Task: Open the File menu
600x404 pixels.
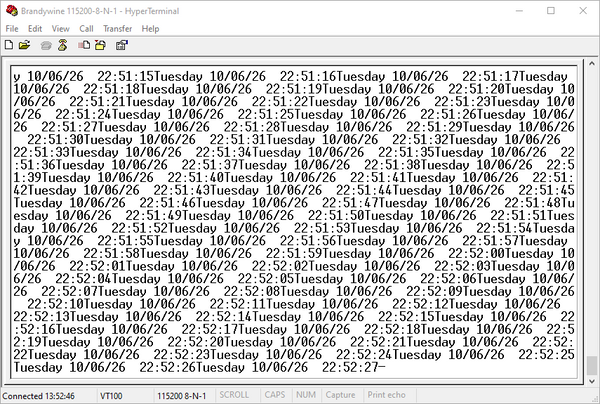Action: (12, 29)
